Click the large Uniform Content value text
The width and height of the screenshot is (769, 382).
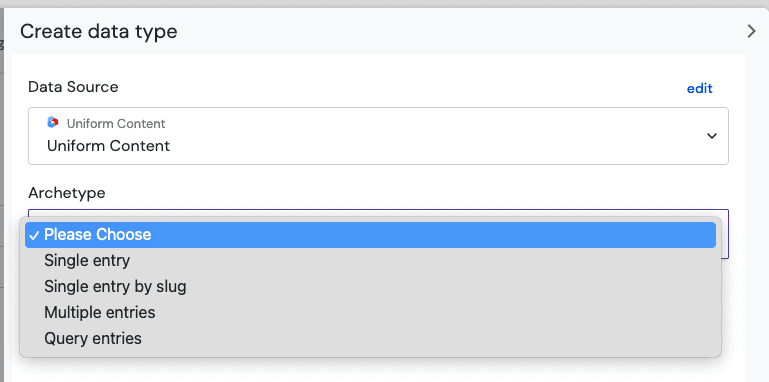tap(108, 146)
